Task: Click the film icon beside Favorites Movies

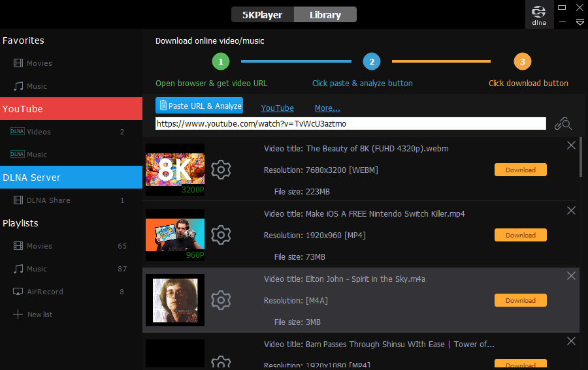Action: pos(18,63)
